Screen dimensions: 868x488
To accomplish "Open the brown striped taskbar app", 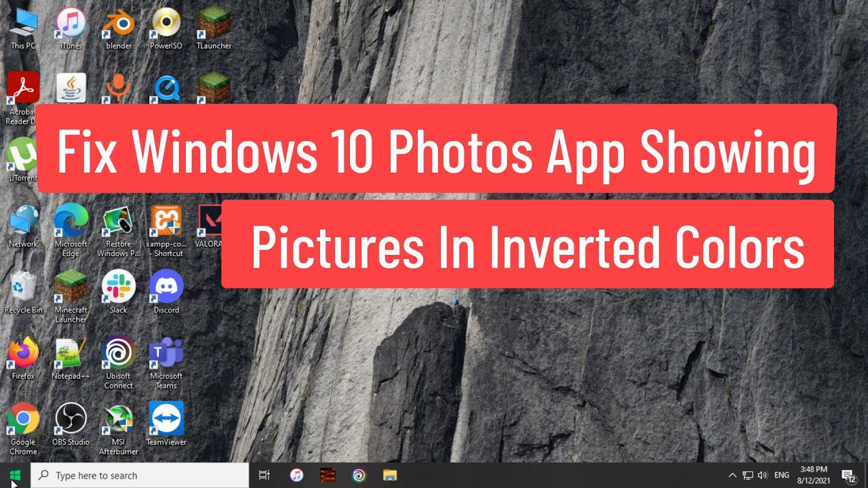I will point(328,475).
